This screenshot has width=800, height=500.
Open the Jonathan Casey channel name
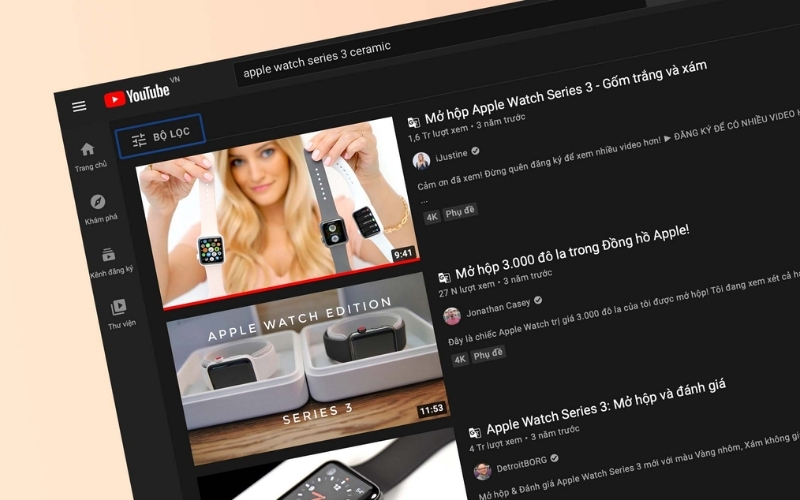point(498,308)
